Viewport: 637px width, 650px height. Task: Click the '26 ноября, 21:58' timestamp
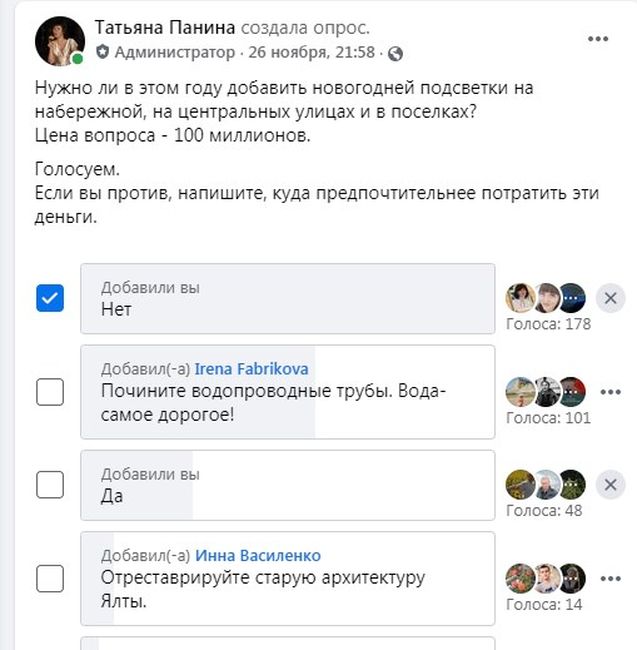tap(312, 53)
